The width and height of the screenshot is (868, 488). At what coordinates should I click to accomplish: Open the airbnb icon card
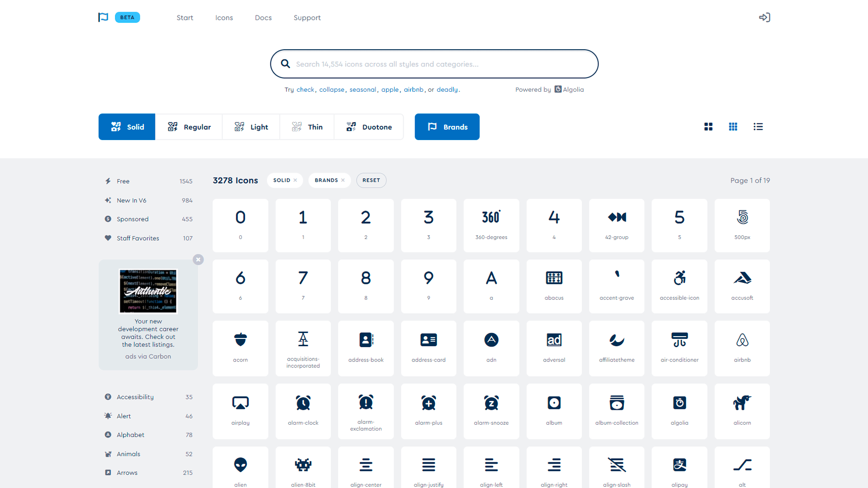click(x=742, y=348)
